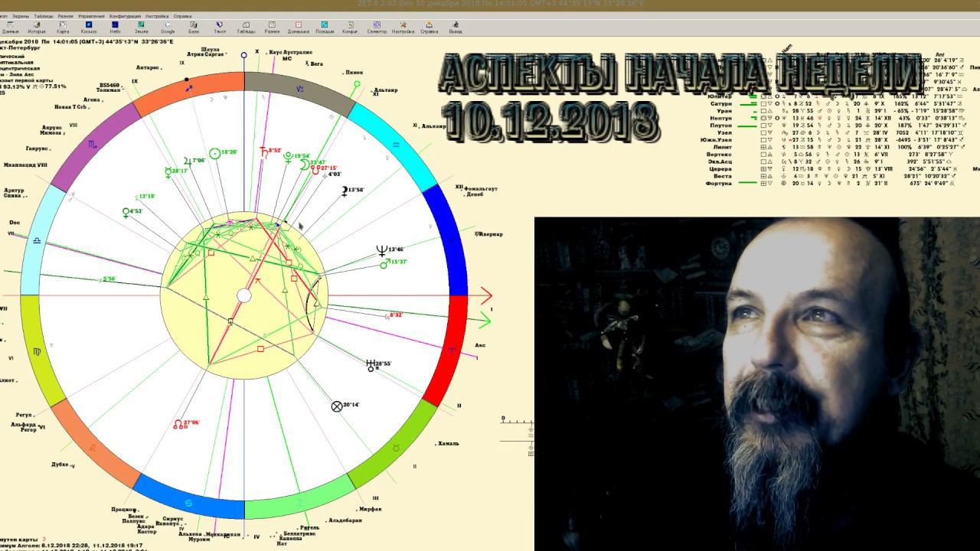Open the Земля toolbar icon
The width and height of the screenshot is (980, 551).
coord(142,28)
